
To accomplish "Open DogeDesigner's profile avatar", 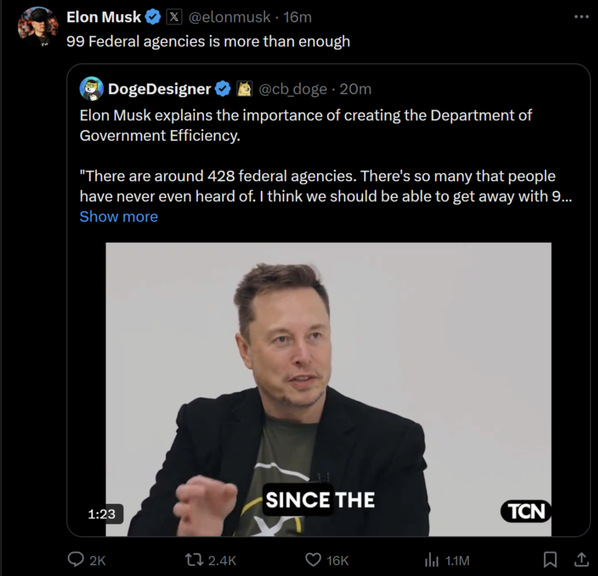I will (92, 88).
